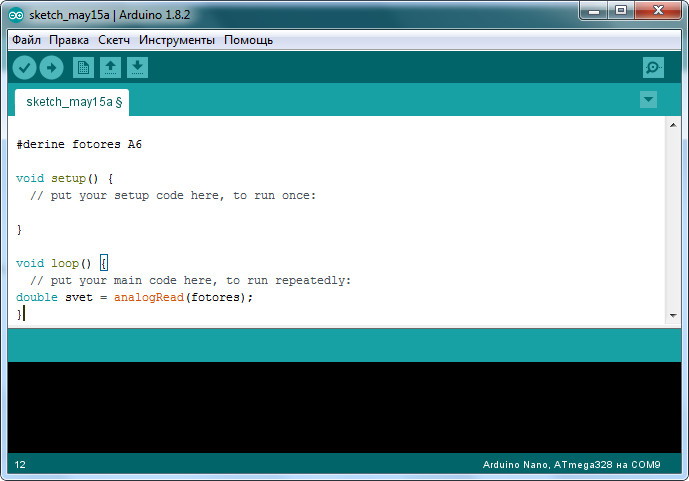The height and width of the screenshot is (481, 689).
Task: Maximize the Arduino window
Action: click(x=620, y=11)
